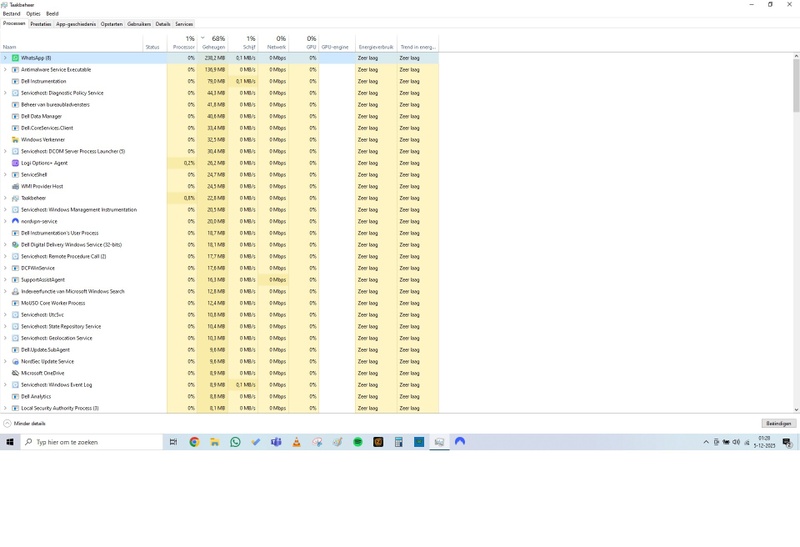
Task: Click the Dell Digital Delivery service icon
Action: pyautogui.click(x=15, y=245)
